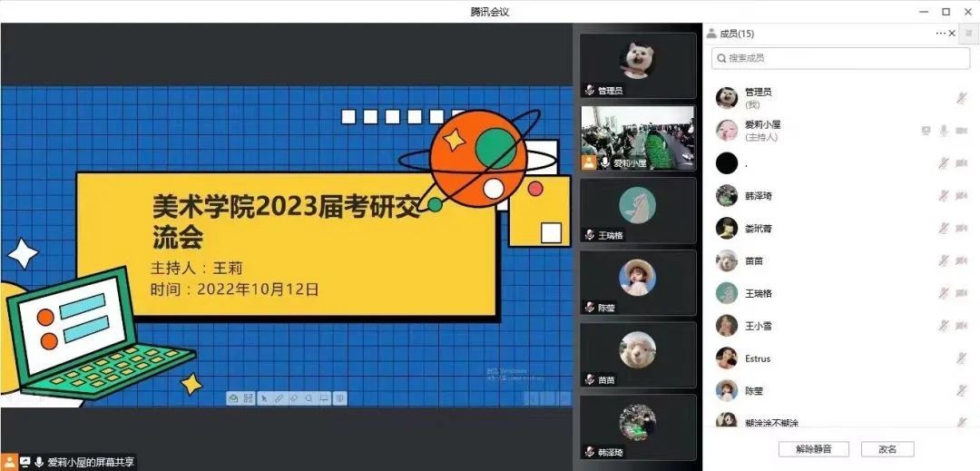Viewport: 980px width, 471px height.
Task: Close the members panel with the X
Action: 952,34
